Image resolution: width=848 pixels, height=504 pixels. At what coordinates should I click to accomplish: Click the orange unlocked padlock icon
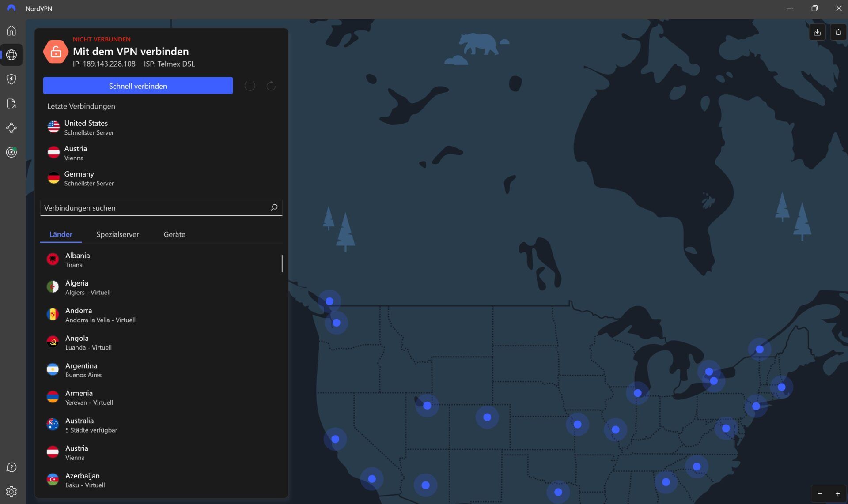pyautogui.click(x=56, y=51)
